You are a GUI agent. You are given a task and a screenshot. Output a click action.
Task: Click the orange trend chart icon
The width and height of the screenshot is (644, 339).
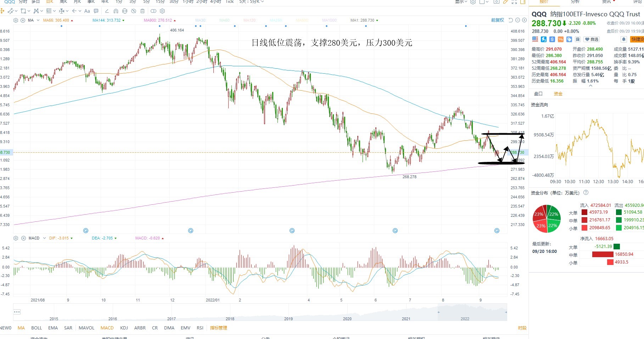click(561, 39)
